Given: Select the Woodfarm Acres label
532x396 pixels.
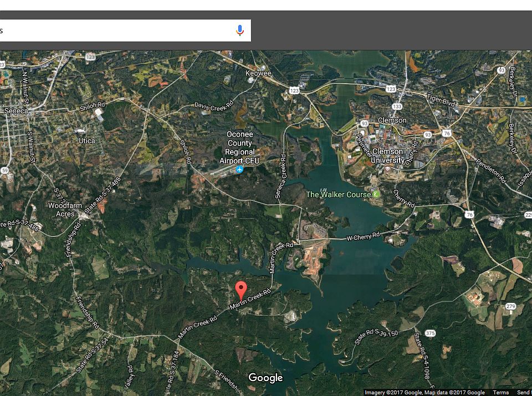Looking at the screenshot, I should (65, 209).
